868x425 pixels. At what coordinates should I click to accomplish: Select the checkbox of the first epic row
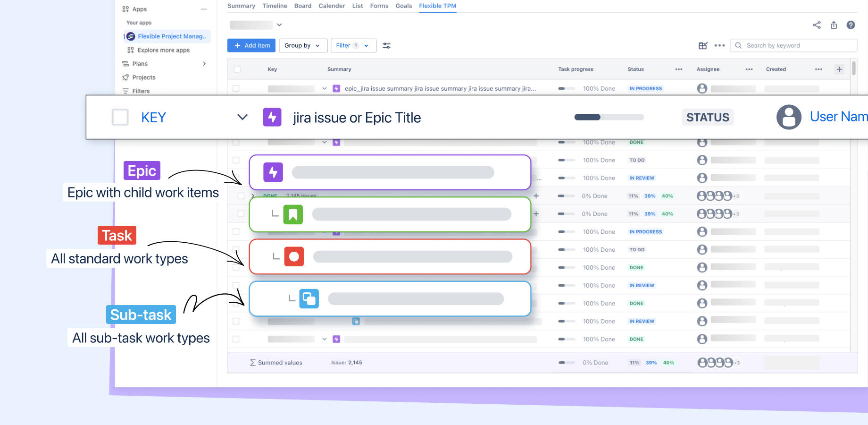pyautogui.click(x=236, y=88)
